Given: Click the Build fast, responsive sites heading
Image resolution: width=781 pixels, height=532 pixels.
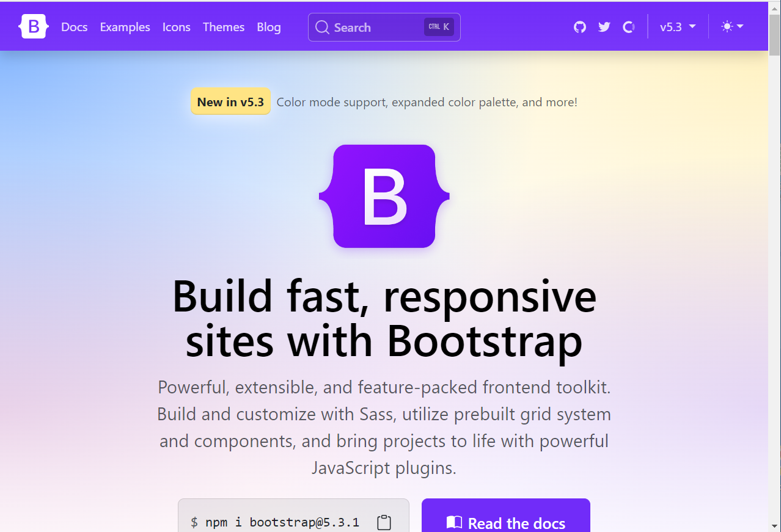Looking at the screenshot, I should [384, 319].
